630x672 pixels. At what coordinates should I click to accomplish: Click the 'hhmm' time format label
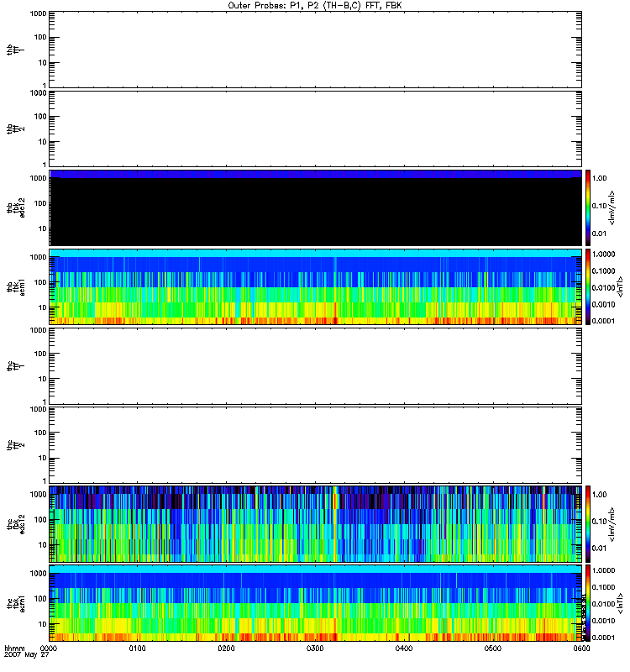[14, 648]
